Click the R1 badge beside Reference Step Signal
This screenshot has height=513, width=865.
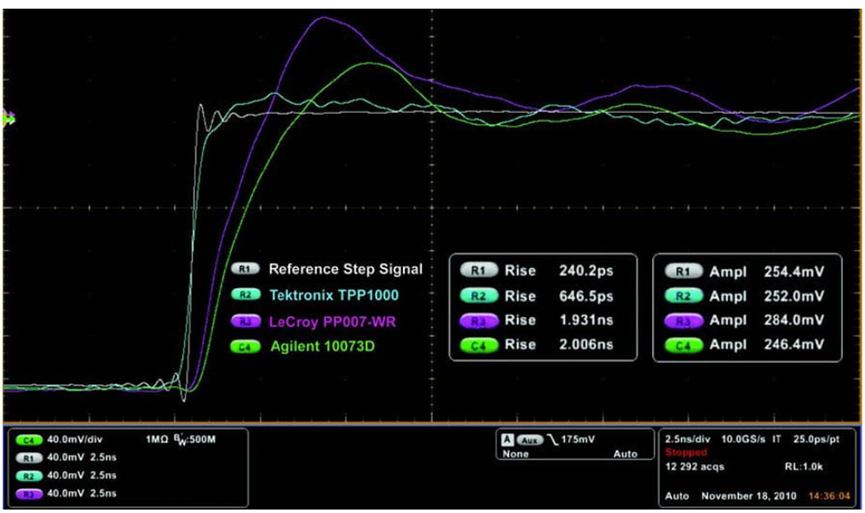point(245,269)
